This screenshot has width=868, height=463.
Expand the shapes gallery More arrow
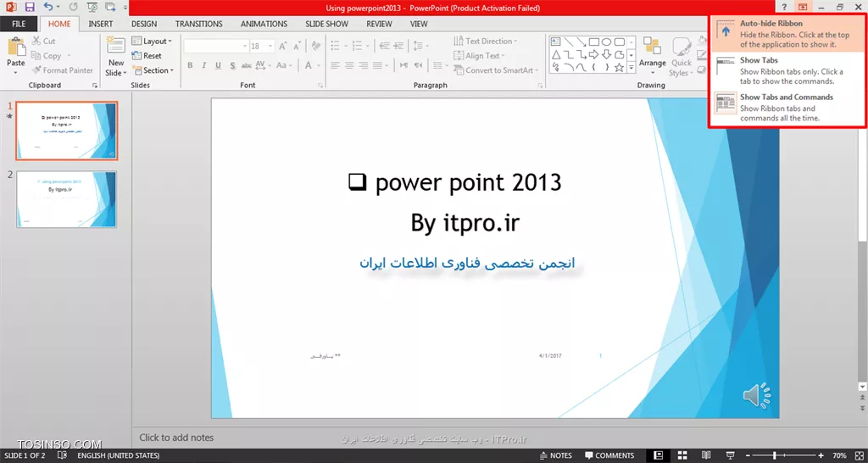click(x=631, y=67)
